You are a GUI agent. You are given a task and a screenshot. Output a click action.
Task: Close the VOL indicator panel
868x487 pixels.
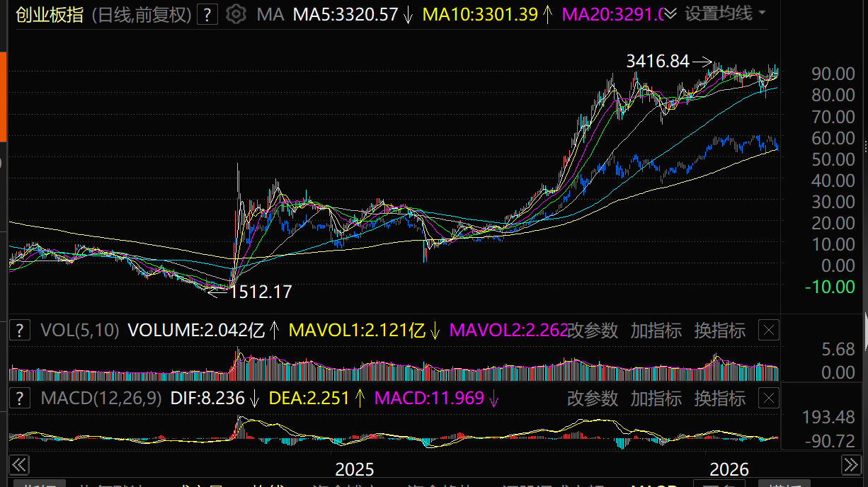[769, 330]
